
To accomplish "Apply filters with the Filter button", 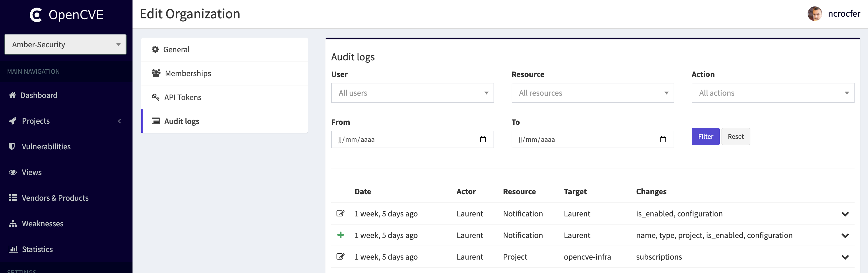I will (705, 137).
